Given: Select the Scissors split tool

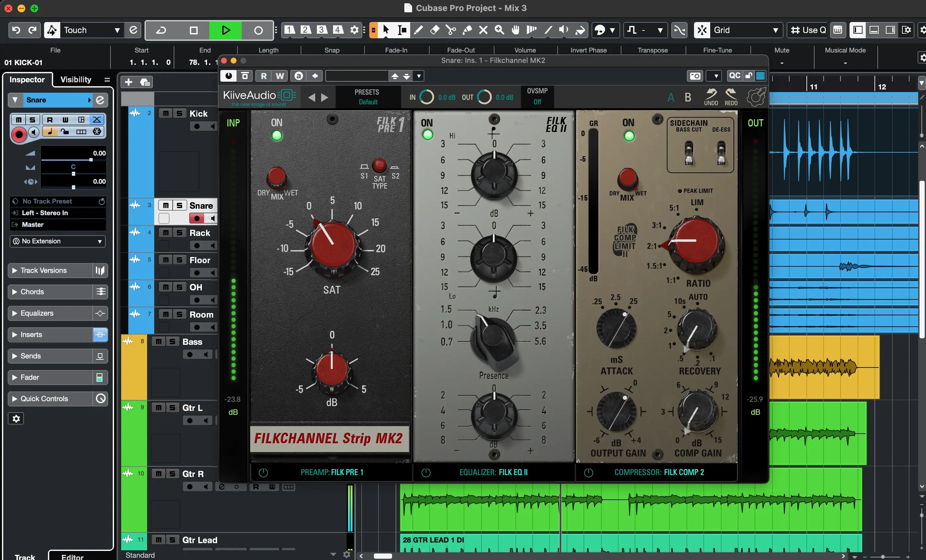Looking at the screenshot, I should pyautogui.click(x=451, y=30).
